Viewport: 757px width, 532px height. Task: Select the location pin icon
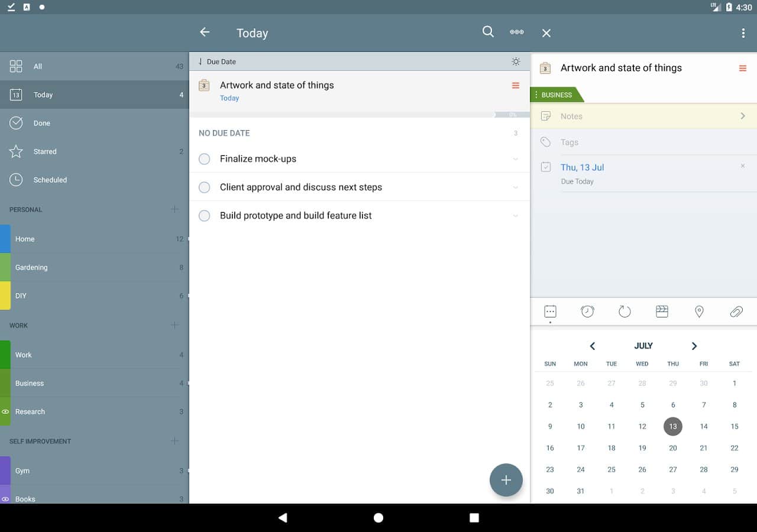(699, 312)
